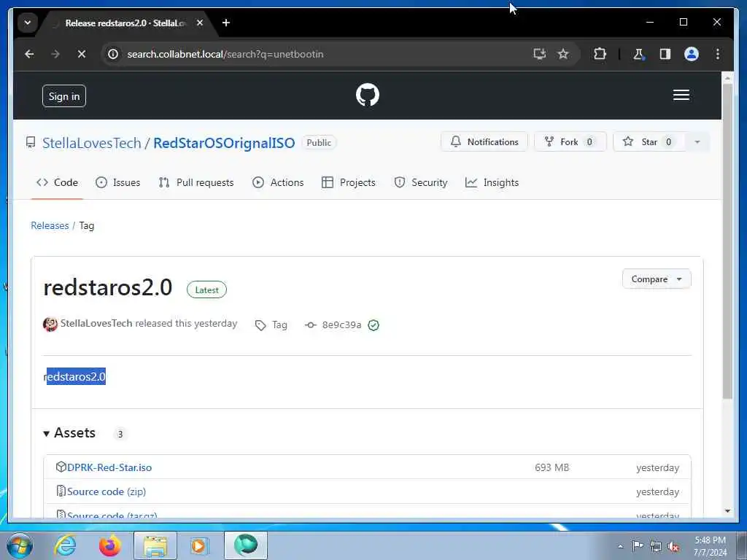747x560 pixels.
Task: Select the Release redstaros2.0 browser tab
Action: tap(125, 23)
